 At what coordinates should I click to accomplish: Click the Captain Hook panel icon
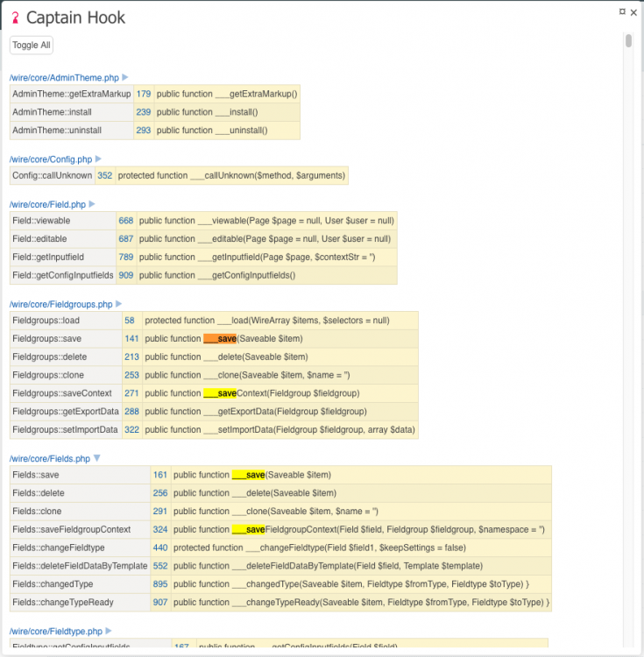point(15,18)
